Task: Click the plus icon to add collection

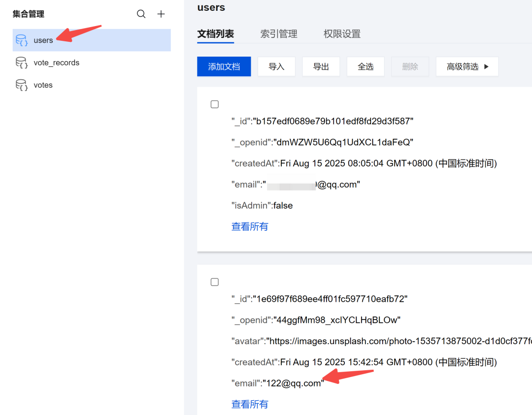Action: coord(161,14)
